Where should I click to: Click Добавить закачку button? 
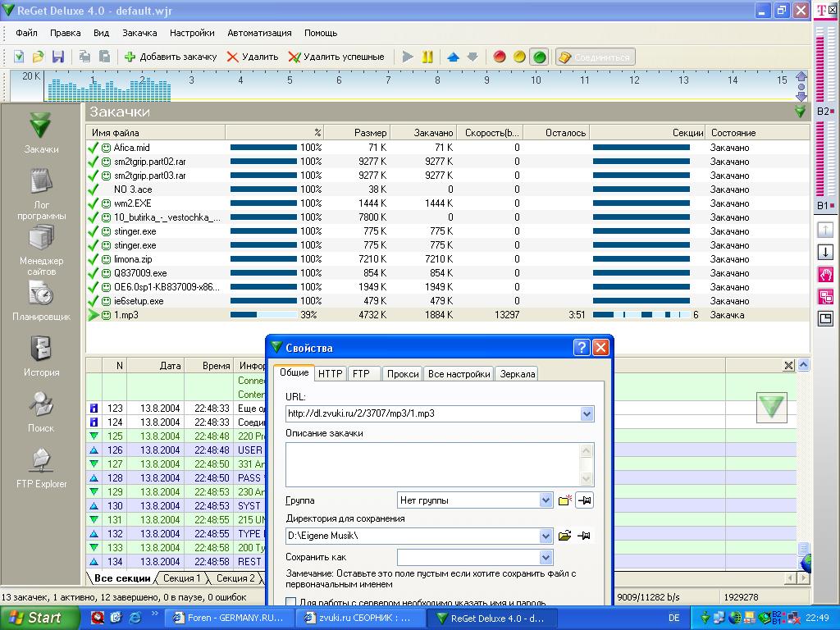tap(171, 57)
